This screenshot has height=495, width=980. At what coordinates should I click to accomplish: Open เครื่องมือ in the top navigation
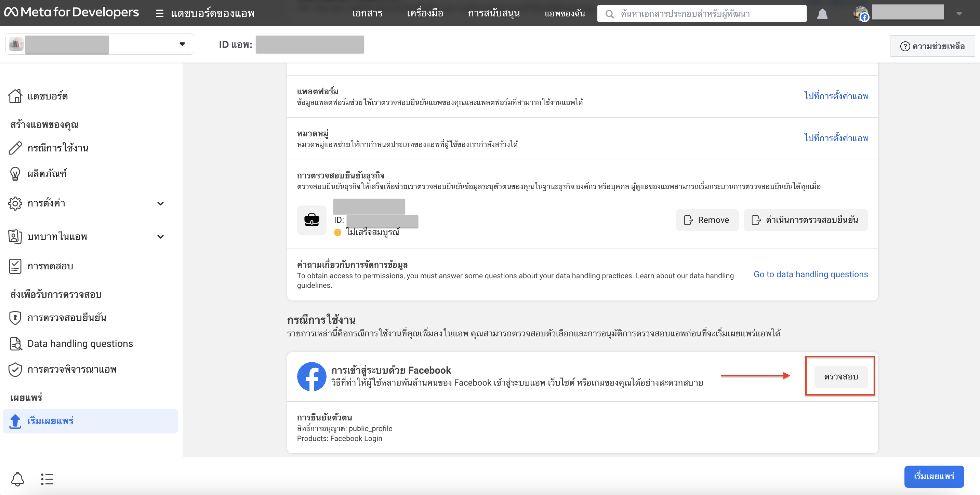tap(425, 13)
